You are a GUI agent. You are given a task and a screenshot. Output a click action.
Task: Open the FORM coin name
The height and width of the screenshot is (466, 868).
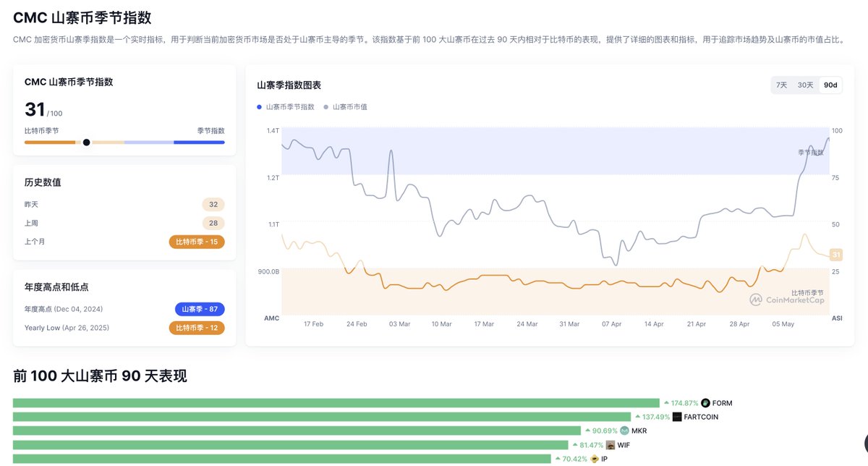[723, 403]
